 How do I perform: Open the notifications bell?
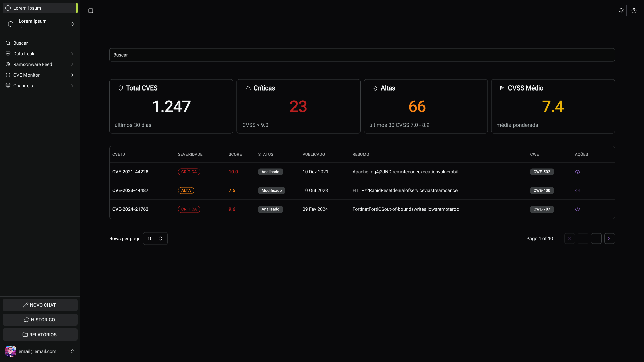click(x=621, y=11)
